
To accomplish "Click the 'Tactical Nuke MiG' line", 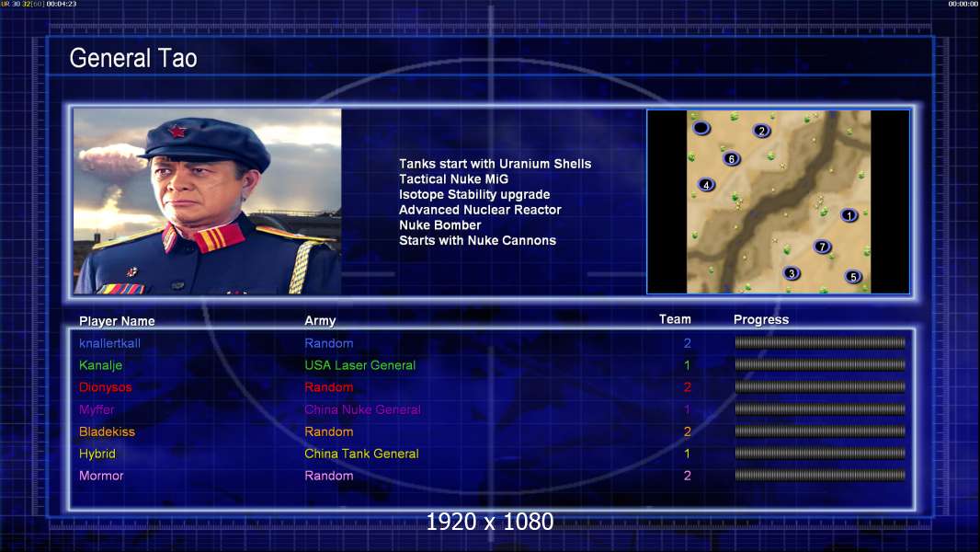I will point(454,178).
